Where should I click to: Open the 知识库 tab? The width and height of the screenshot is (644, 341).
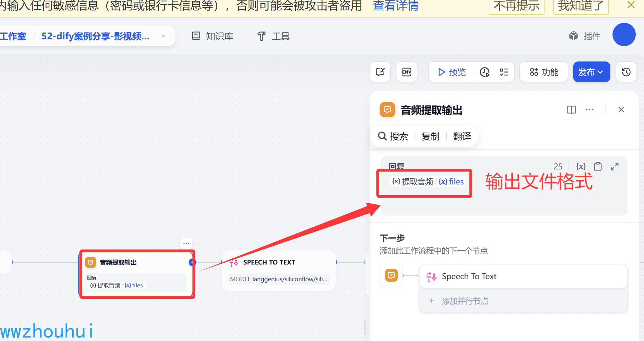coord(213,36)
